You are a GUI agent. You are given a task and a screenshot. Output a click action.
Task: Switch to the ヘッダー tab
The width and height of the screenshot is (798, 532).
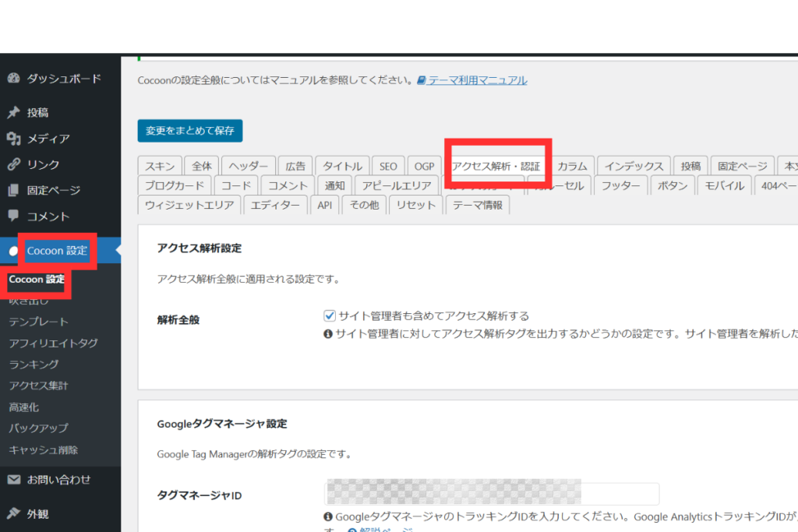point(249,167)
